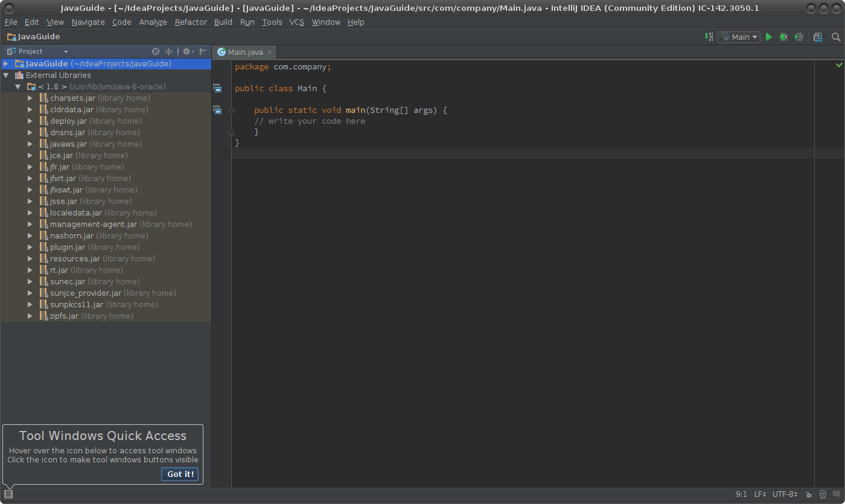
Task: Click the 9:1 cursor position indicator
Action: pos(741,494)
